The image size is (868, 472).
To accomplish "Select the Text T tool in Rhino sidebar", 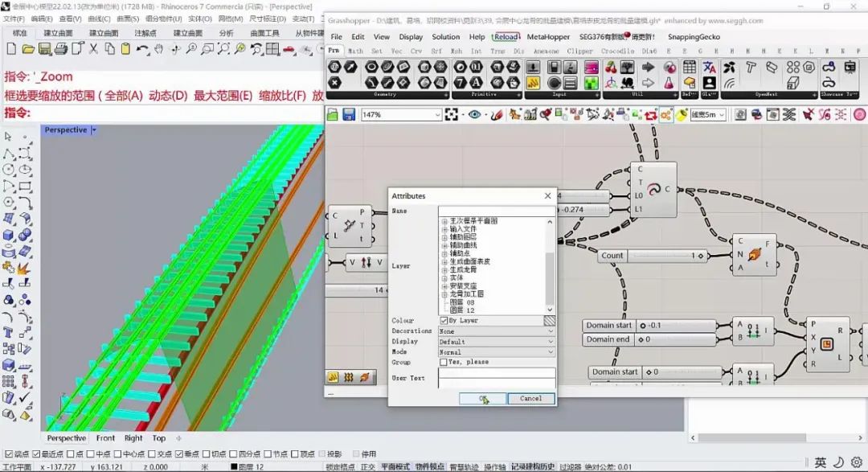I will coord(8,332).
